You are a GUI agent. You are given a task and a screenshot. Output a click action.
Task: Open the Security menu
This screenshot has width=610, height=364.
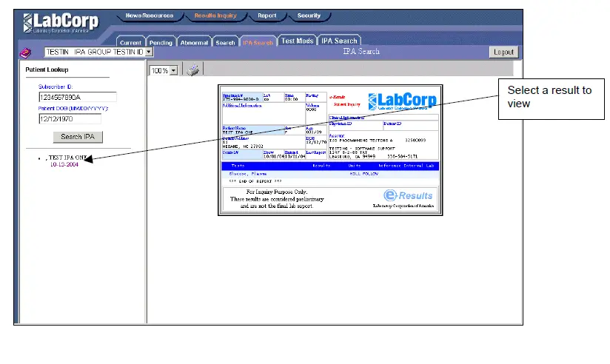(309, 16)
